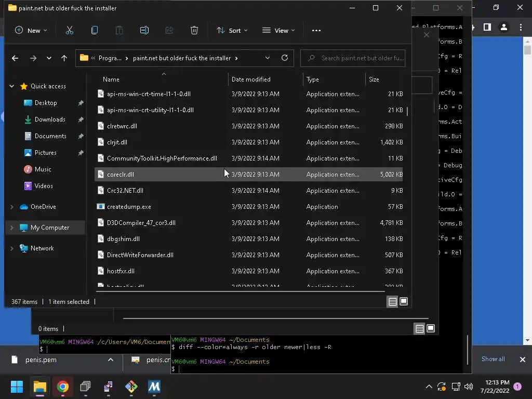The height and width of the screenshot is (399, 532).
Task: Expand the OneDrive tree node
Action: [12, 207]
